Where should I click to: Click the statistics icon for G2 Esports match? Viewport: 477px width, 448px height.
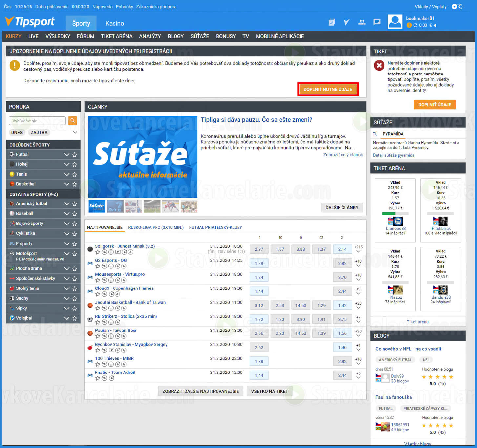[x=104, y=266]
